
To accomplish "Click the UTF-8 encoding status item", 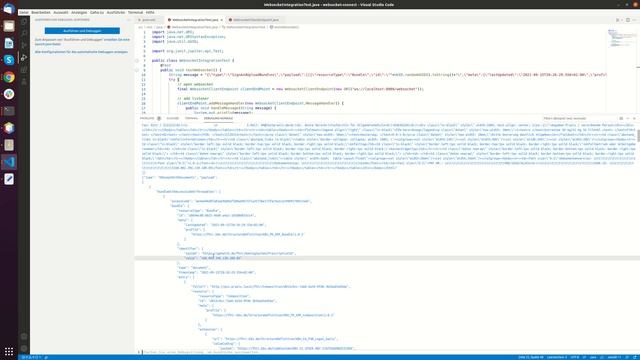I will pos(575,357).
